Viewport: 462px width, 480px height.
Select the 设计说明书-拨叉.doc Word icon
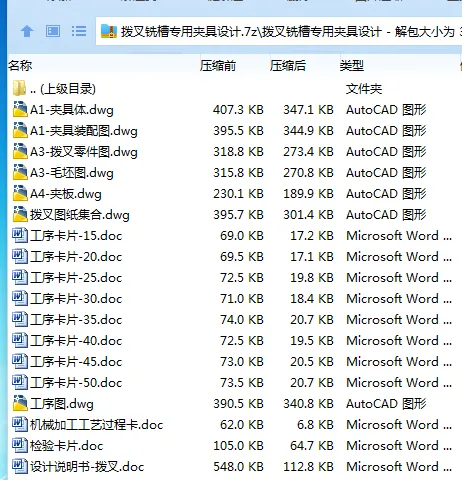click(x=20, y=466)
